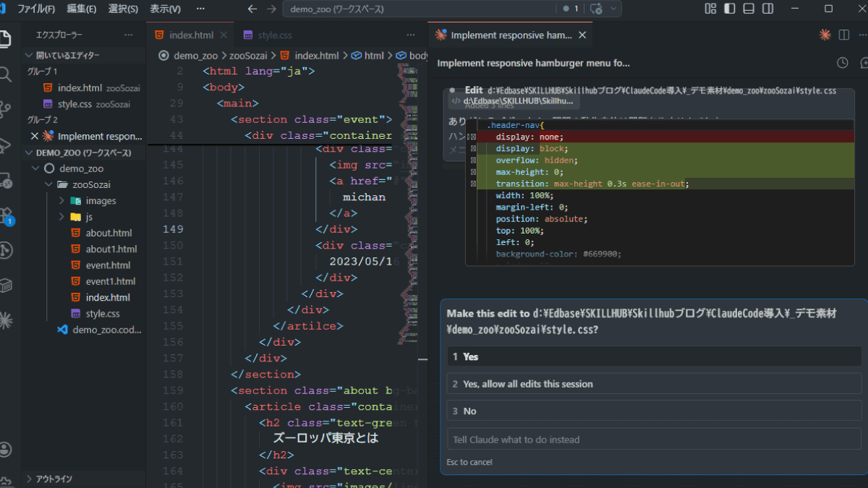Toggle the secondary side bar button
The image size is (868, 488).
coord(767,9)
